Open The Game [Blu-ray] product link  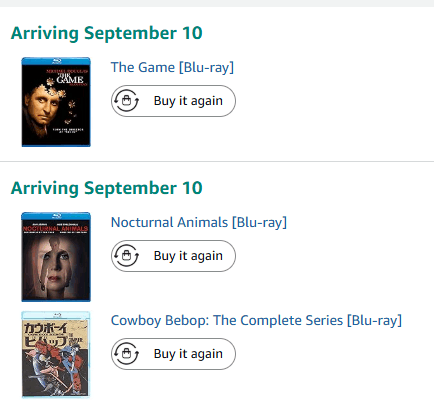(x=172, y=67)
